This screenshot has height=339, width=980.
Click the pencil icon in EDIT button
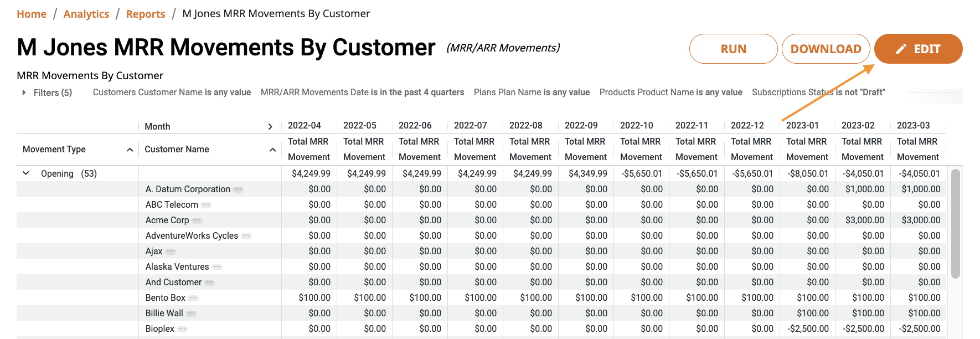pyautogui.click(x=901, y=49)
